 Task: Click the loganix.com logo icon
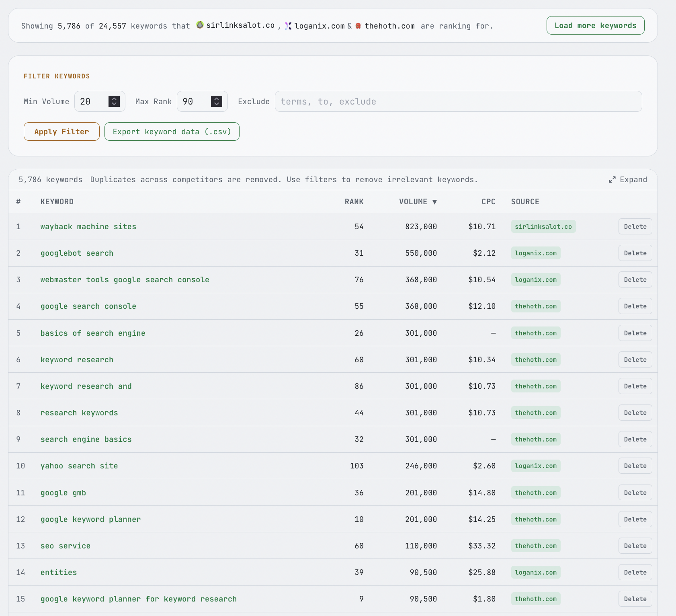pos(288,26)
